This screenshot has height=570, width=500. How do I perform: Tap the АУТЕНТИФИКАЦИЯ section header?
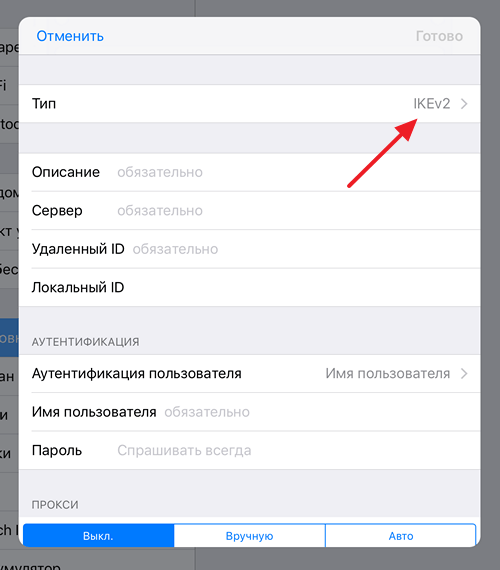(x=85, y=342)
